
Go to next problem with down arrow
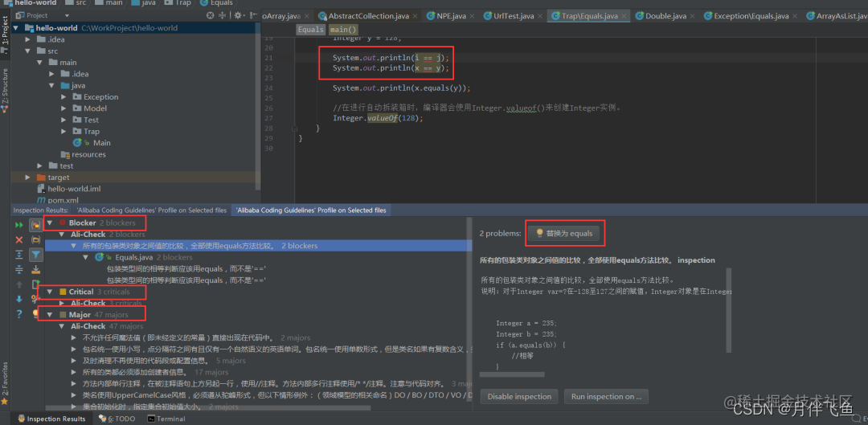(18, 300)
